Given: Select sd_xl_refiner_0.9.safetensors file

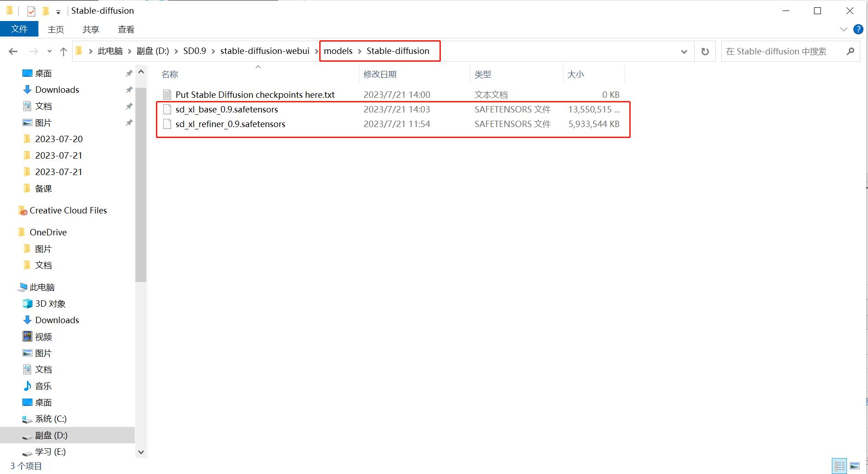Looking at the screenshot, I should click(x=230, y=124).
